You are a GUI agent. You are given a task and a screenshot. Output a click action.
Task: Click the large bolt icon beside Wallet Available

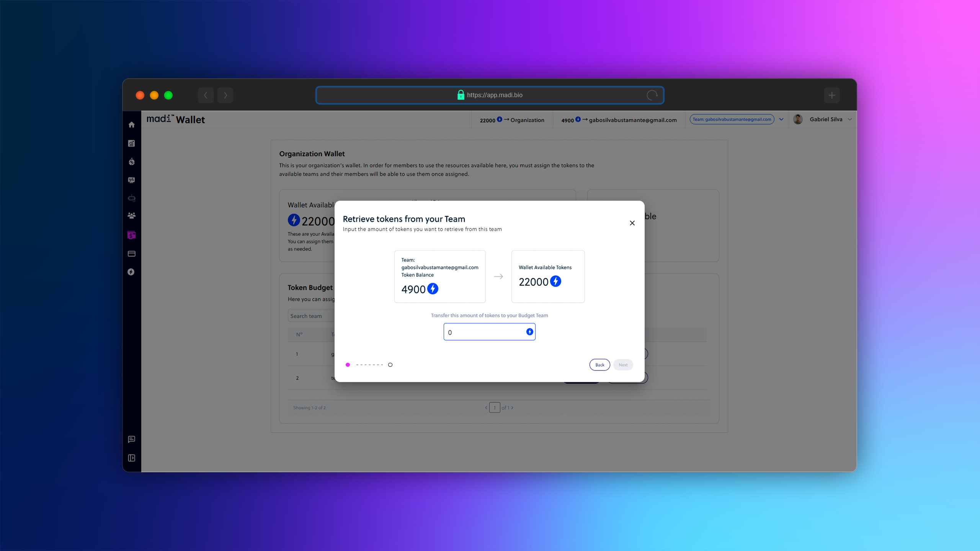coord(294,220)
